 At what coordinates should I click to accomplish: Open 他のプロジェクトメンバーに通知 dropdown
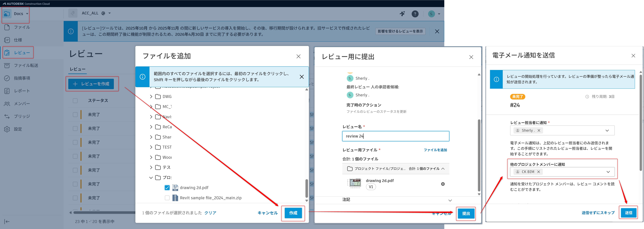pyautogui.click(x=608, y=172)
